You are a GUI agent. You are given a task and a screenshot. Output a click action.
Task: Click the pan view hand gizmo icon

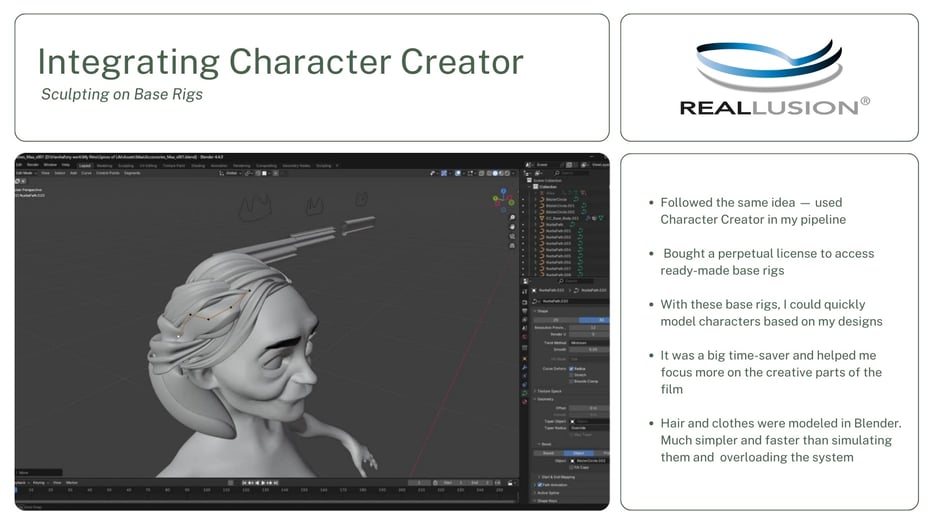512,227
